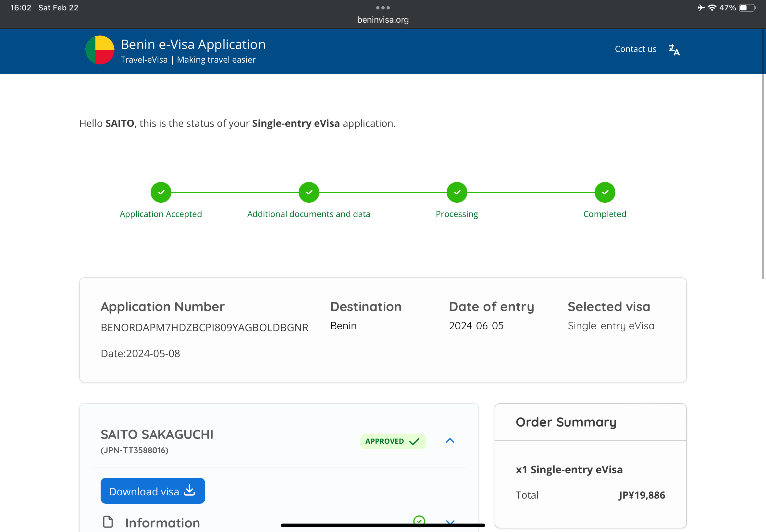Tap the battery status indicator
This screenshot has height=532, width=766.
click(x=747, y=8)
